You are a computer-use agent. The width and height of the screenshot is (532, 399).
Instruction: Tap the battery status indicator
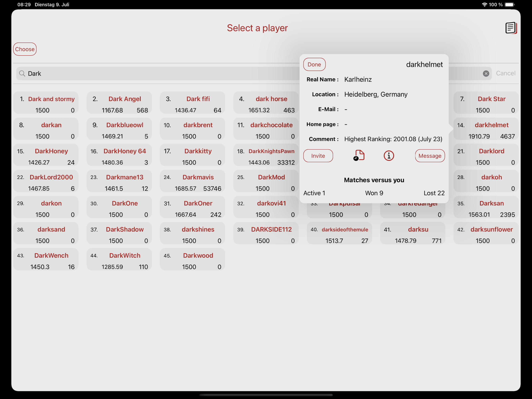tap(509, 4)
